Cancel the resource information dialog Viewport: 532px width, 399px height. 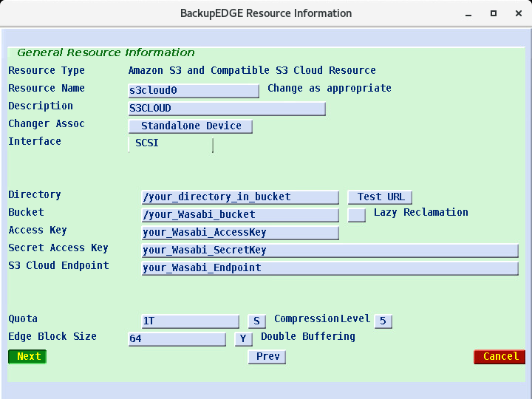[x=499, y=357]
